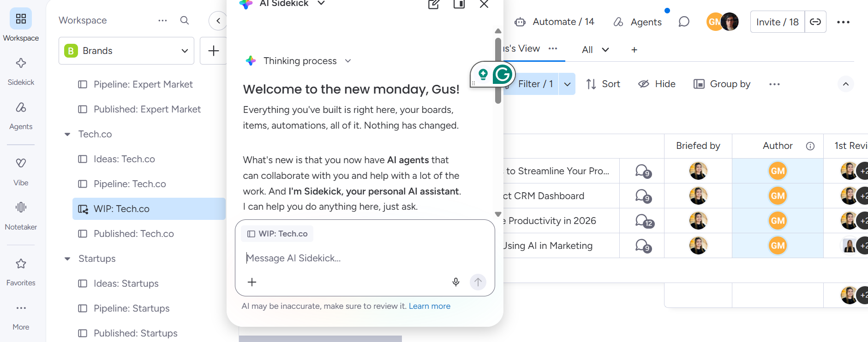Open the Filter dropdown arrow
Viewport: 868px width, 342px height.
tap(567, 84)
